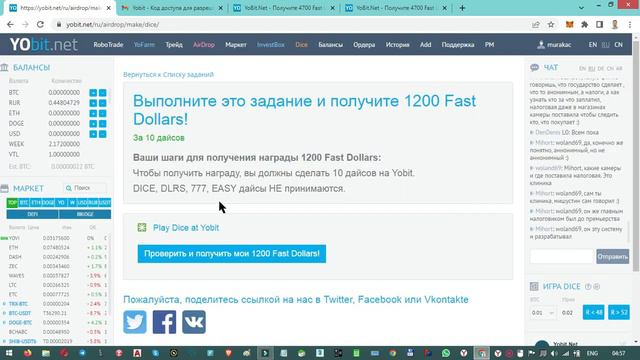Image resolution: width=640 pixels, height=360 pixels.
Task: Click the bookmark star in address bar
Action: [551, 24]
